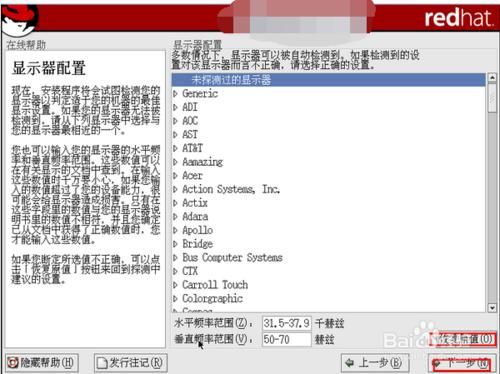Select the Carroll Touch list entry
The height and width of the screenshot is (374, 500).
(215, 285)
